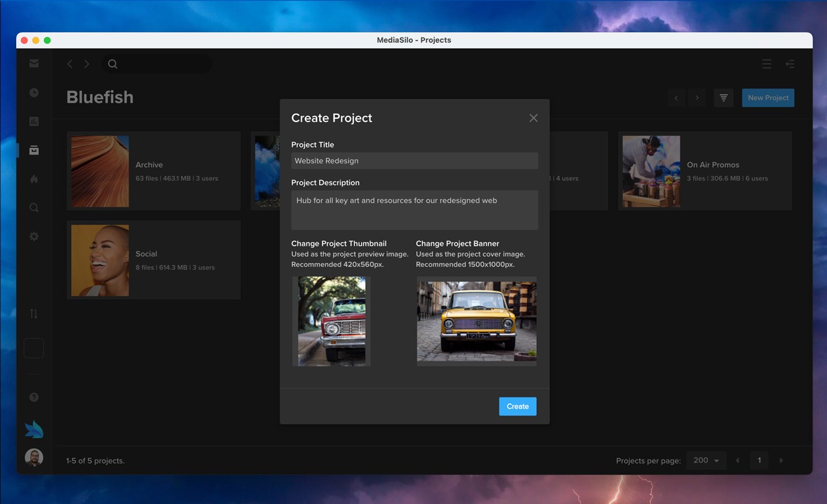Open the transfers arrows icon in sidebar

34,313
